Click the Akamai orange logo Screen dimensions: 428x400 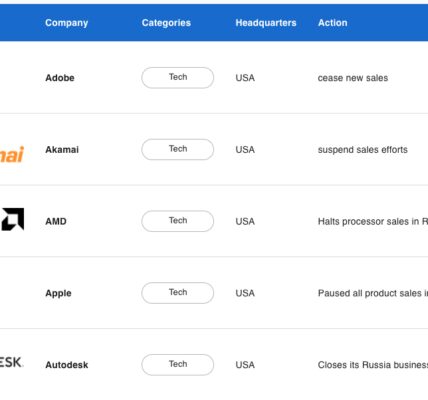pyautogui.click(x=12, y=155)
